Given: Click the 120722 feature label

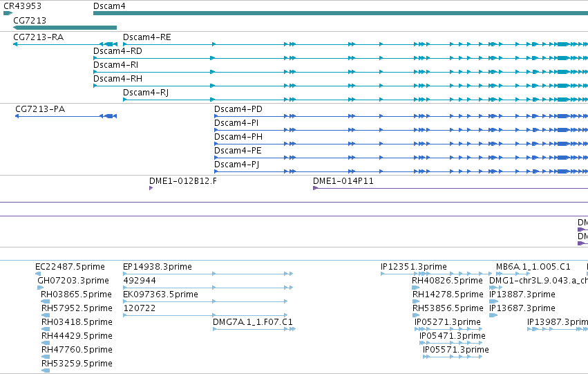Looking at the screenshot, I should click(x=139, y=308).
